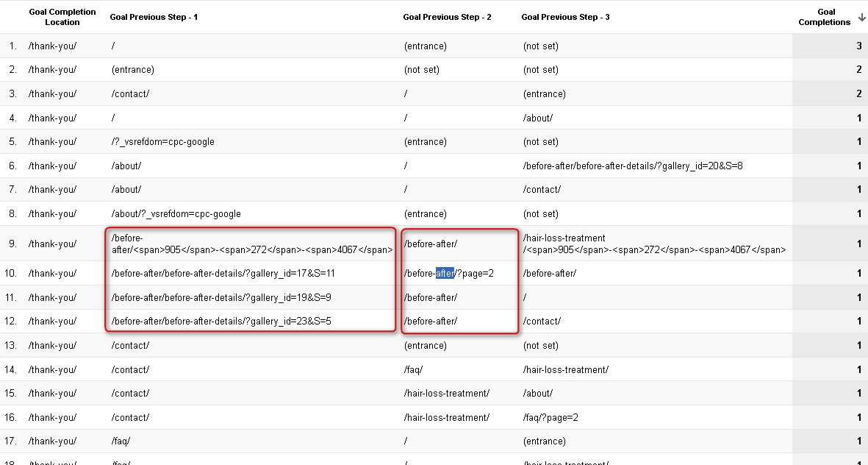Click the gallery_id=20&S=8 path in row 6

pyautogui.click(x=633, y=166)
